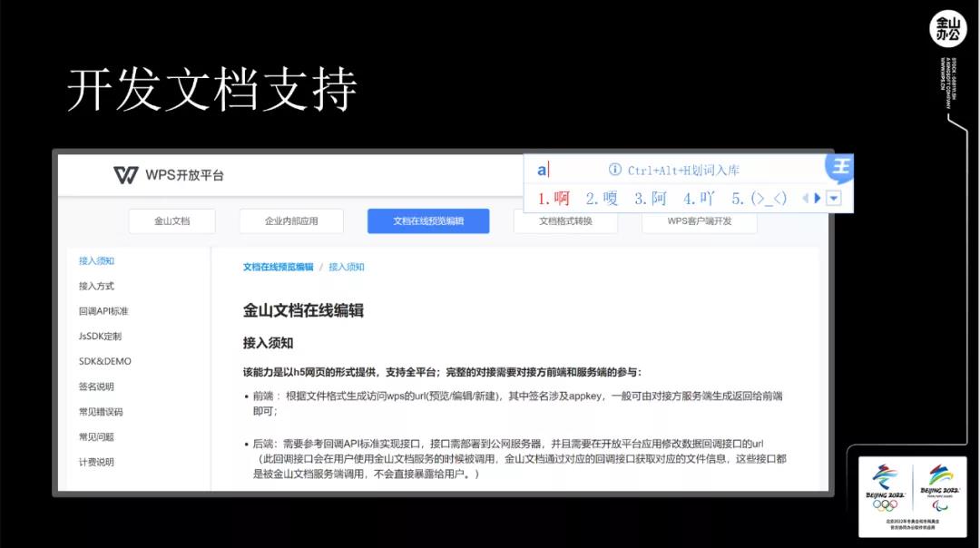980x548 pixels.
Task: Click the 接入须知 breadcrumb item
Action: click(347, 267)
